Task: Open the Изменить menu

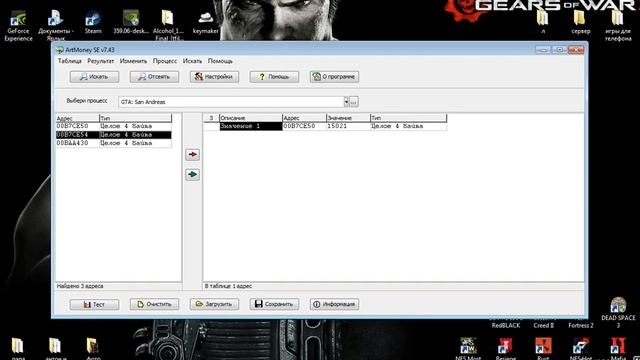Action: pyautogui.click(x=133, y=61)
